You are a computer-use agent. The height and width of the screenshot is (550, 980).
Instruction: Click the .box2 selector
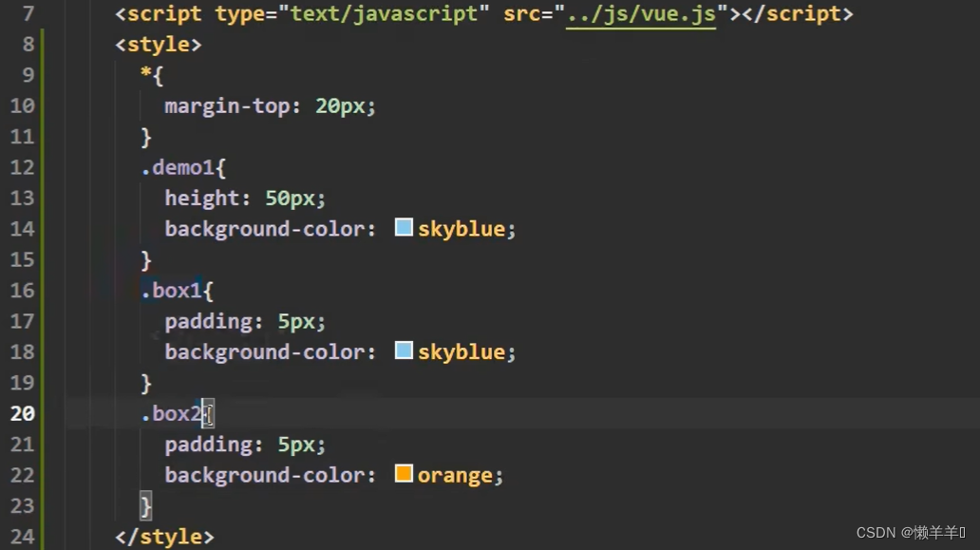[x=171, y=414]
